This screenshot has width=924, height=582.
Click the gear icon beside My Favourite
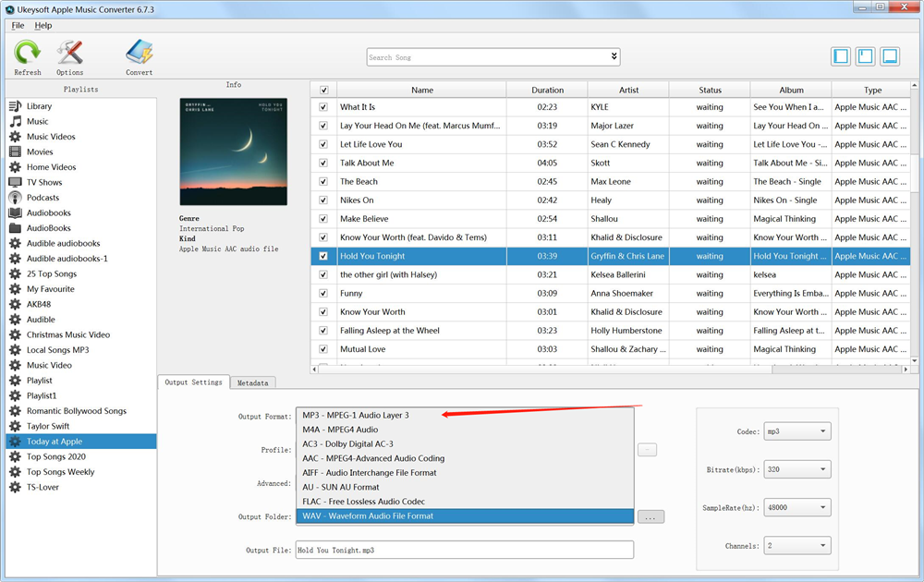(x=16, y=289)
